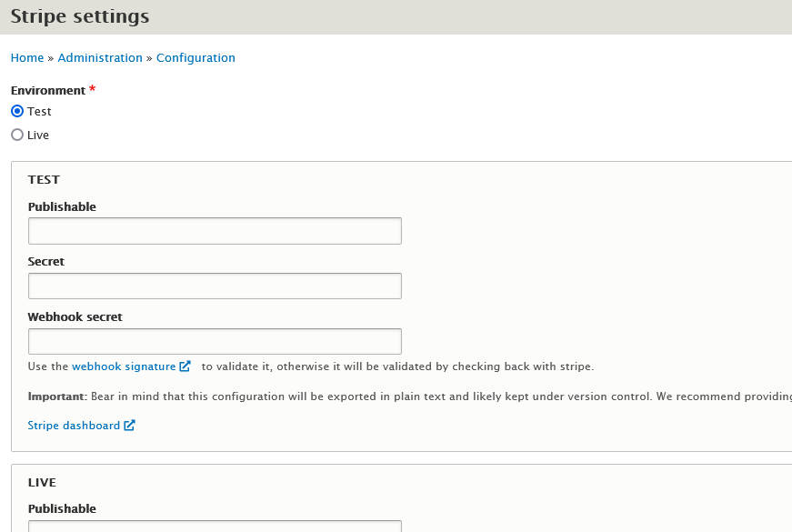Open the webhook signature link

[124, 366]
